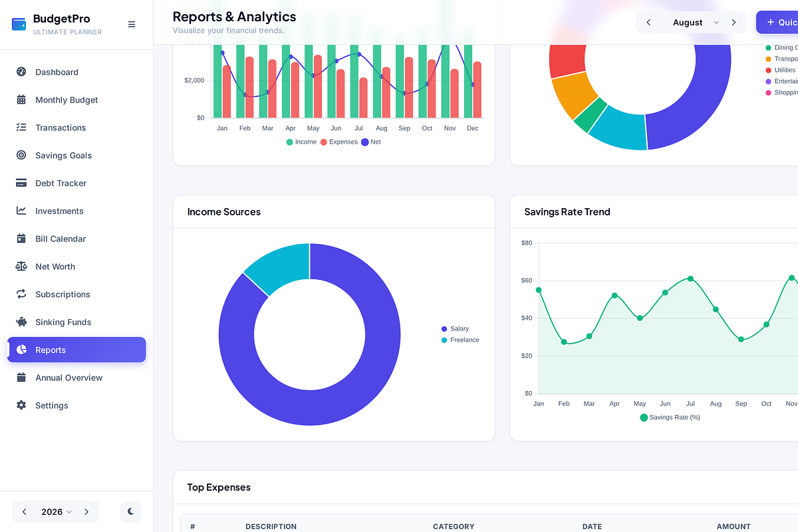Click the DESCRIPTION column header
798x532 pixels.
point(271,526)
